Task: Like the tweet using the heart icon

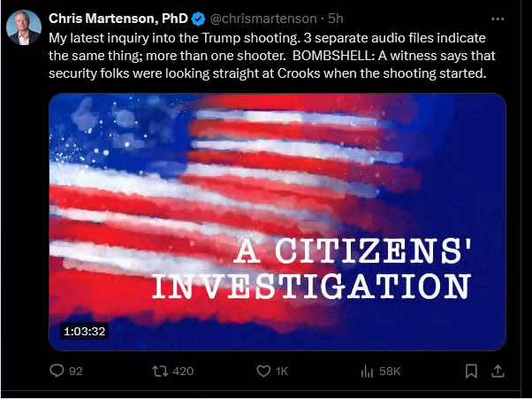Action: 263,371
